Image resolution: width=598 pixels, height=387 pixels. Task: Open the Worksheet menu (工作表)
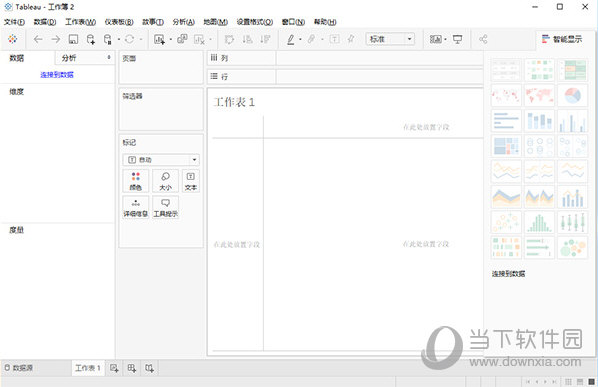coord(80,22)
